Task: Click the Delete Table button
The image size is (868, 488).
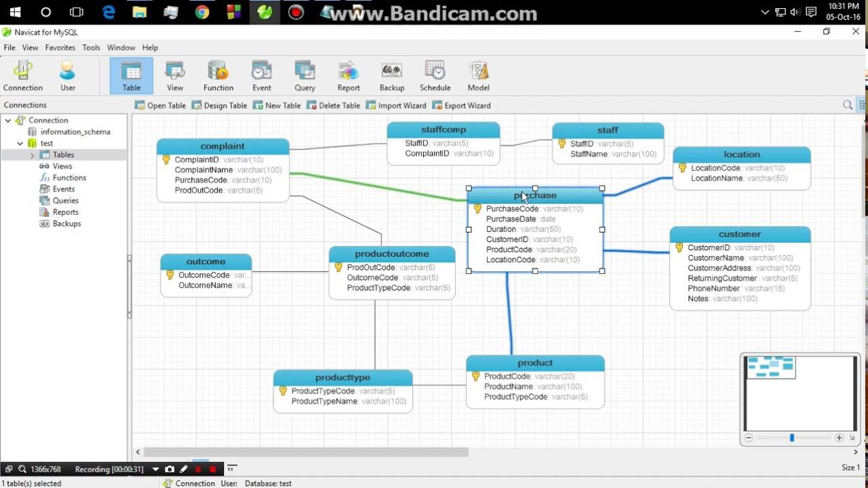Action: point(333,106)
